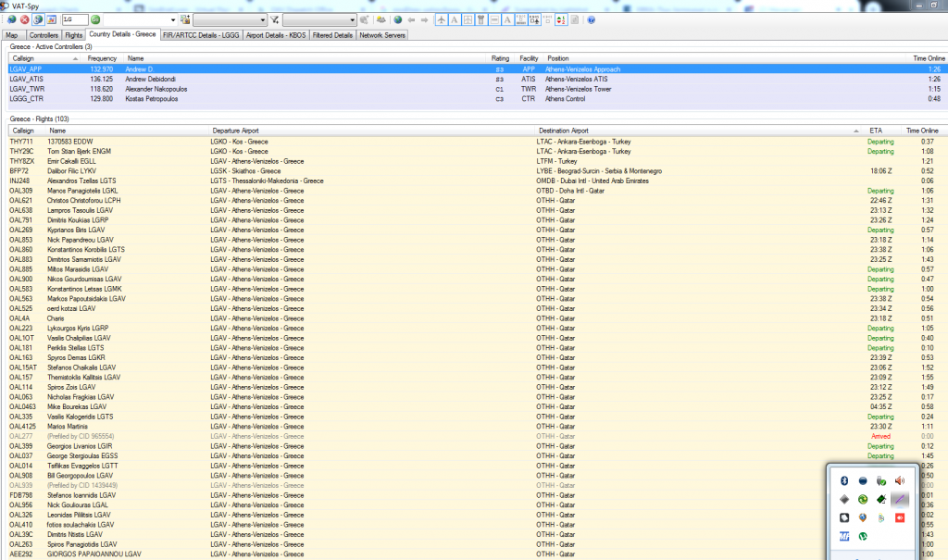Click the right forward arrow in toolbar

point(424,20)
